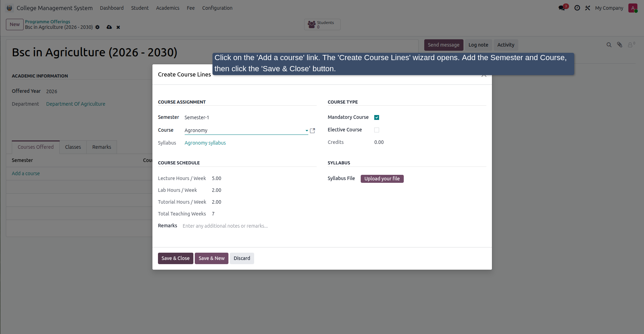This screenshot has height=334, width=644.
Task: Open the activities clock icon
Action: tap(577, 8)
